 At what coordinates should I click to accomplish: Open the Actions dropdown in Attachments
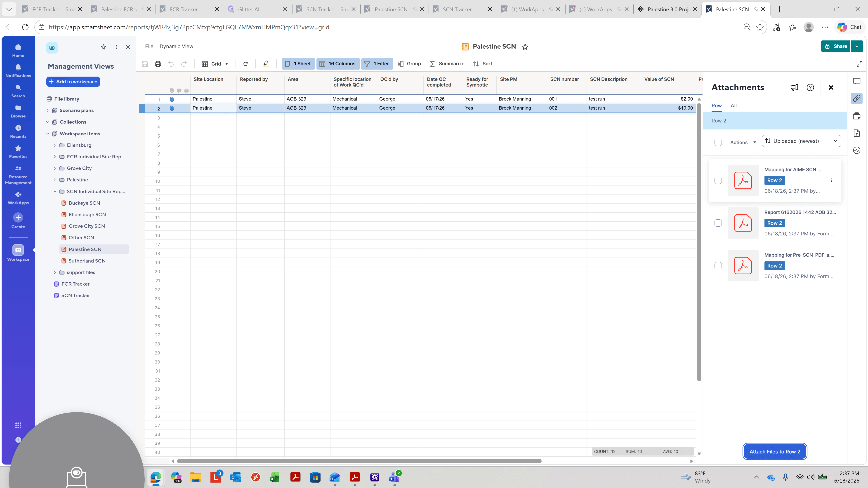point(743,143)
